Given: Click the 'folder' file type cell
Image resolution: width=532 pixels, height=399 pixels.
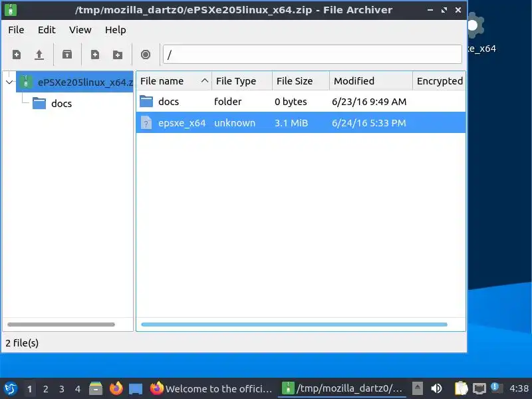Looking at the screenshot, I should point(227,102).
